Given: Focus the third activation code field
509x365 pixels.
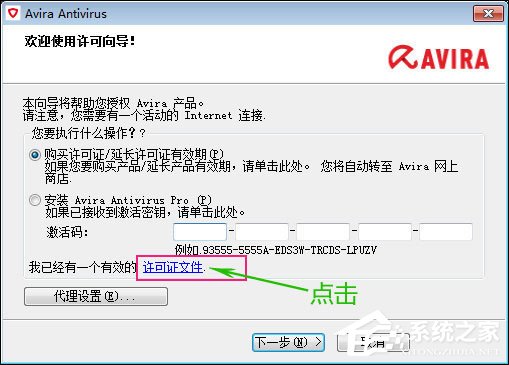Looking at the screenshot, I should point(323,232).
